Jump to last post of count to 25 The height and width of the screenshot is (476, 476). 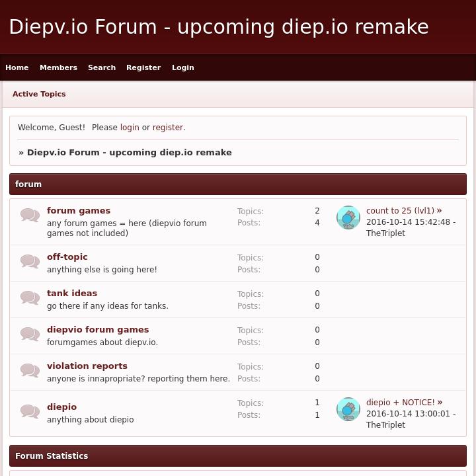439,211
